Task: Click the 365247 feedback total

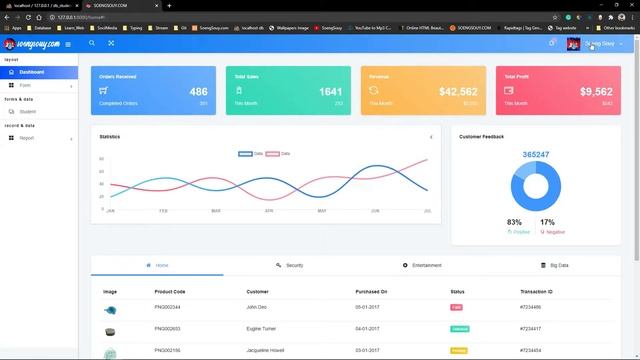Action: (x=536, y=155)
